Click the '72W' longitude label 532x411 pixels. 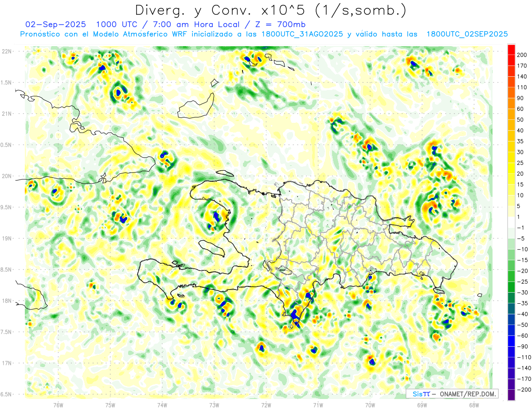(266, 405)
